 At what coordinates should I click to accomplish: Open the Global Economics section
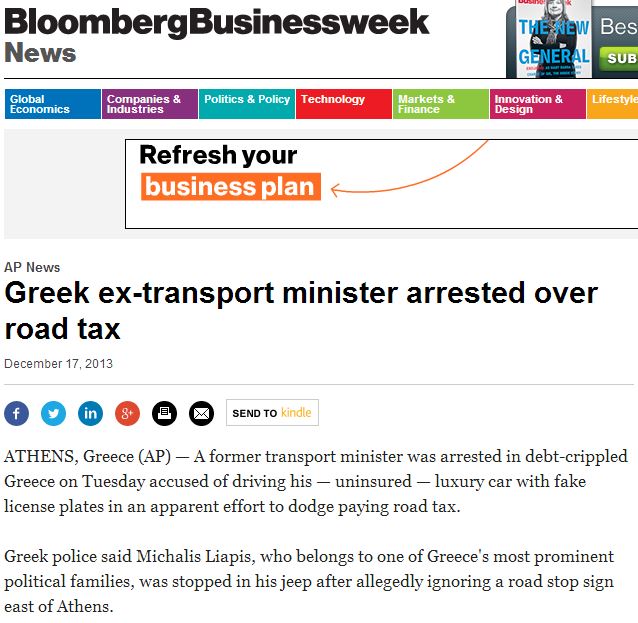[52, 104]
